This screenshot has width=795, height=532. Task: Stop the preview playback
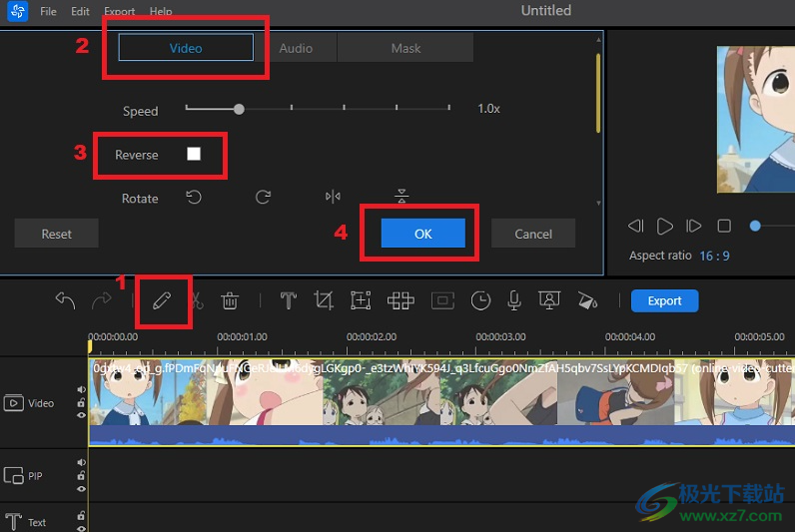[724, 226]
